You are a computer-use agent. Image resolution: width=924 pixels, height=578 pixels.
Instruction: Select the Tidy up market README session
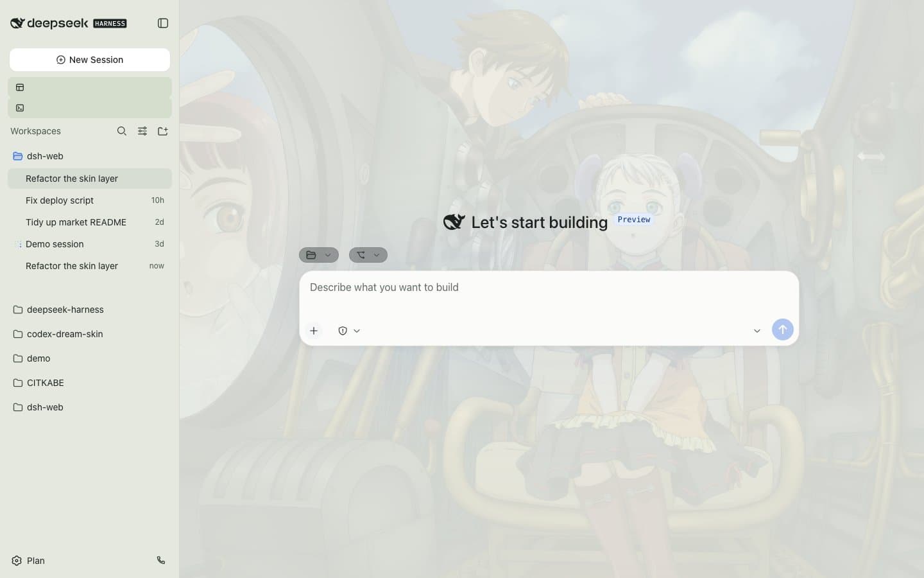(x=90, y=222)
